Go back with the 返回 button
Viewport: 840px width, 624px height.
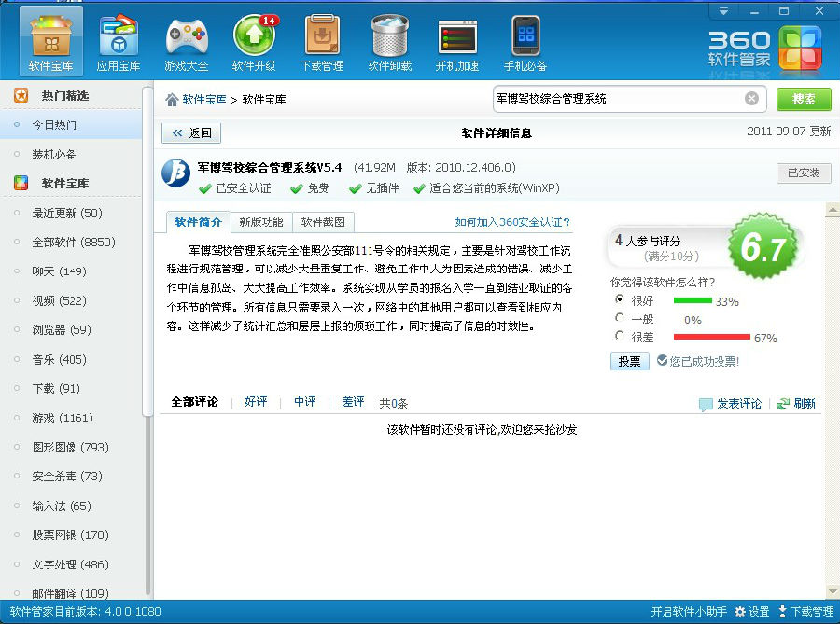(x=191, y=132)
